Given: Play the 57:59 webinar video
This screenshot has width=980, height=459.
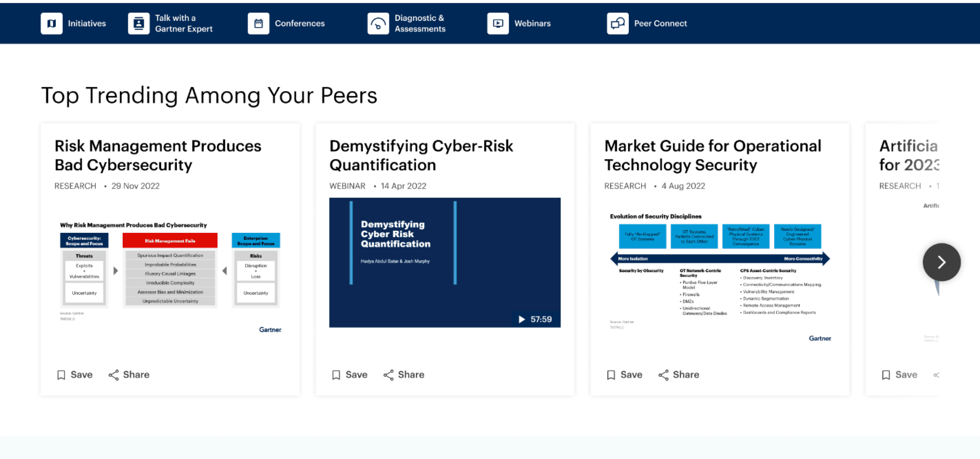Looking at the screenshot, I should [x=536, y=320].
